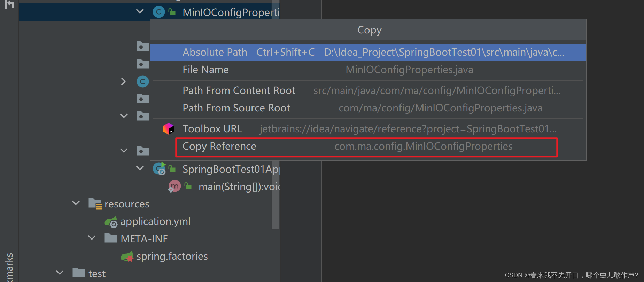Click public modifier icon beside SpringBootTest01App
The height and width of the screenshot is (282, 644).
(x=172, y=169)
